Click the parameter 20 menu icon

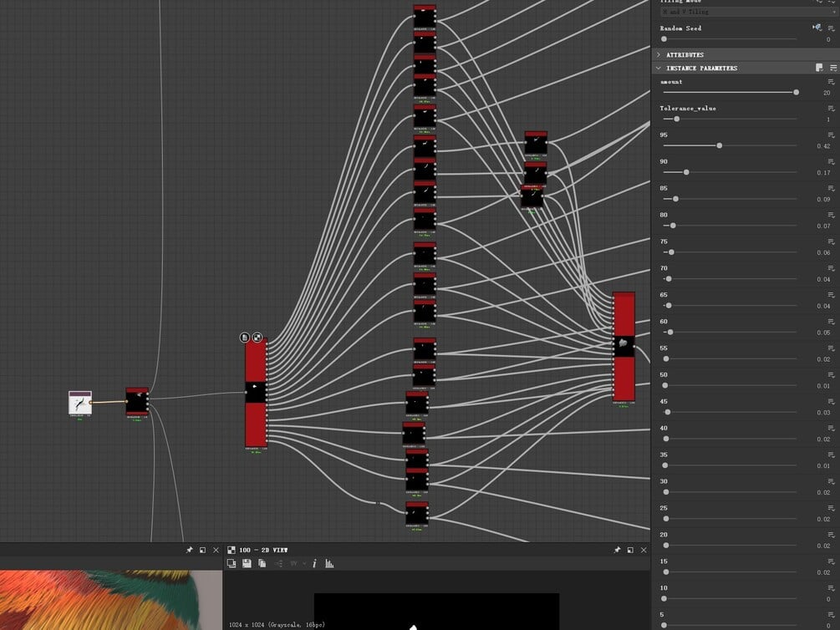(832, 535)
